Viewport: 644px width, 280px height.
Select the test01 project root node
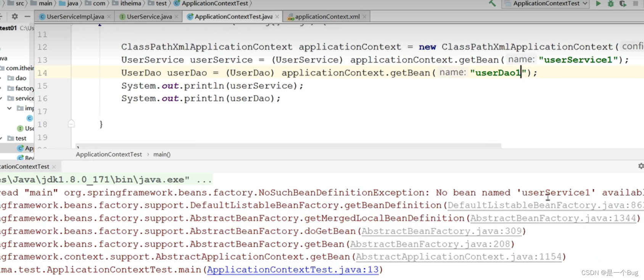coord(8,28)
